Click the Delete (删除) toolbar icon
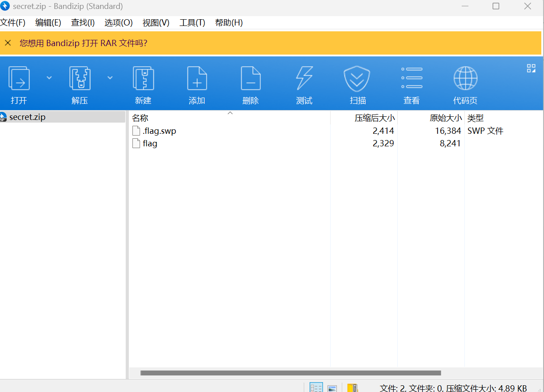Screen dimensions: 544x392 click(251, 79)
